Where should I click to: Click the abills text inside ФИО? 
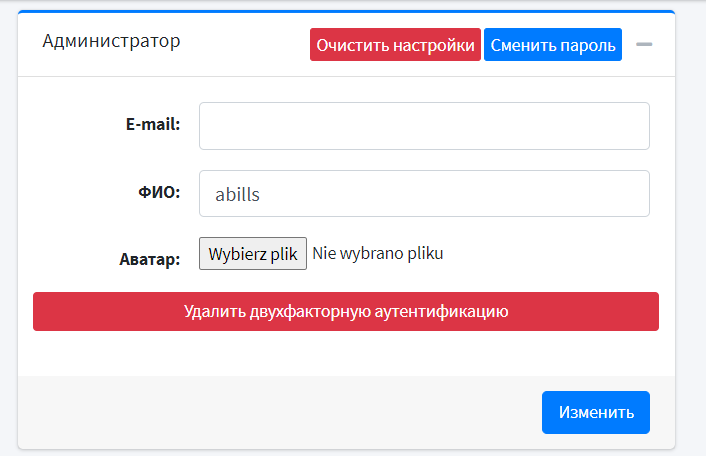tap(237, 195)
